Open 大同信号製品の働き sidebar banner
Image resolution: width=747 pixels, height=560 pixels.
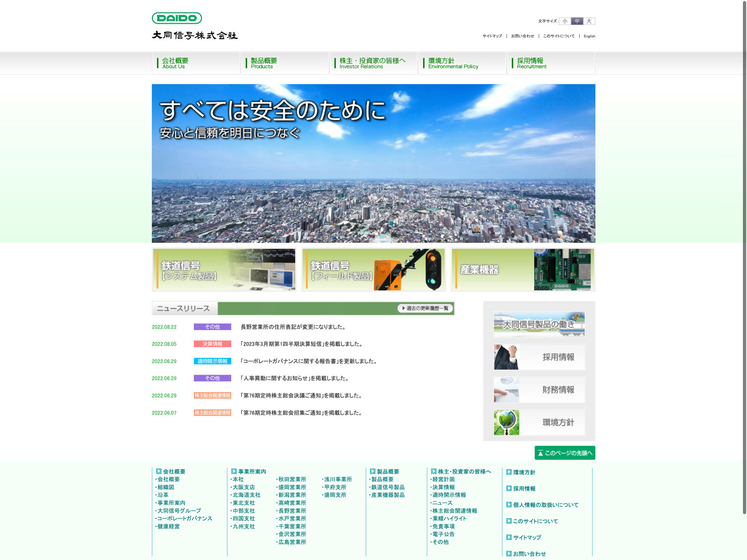tap(539, 324)
